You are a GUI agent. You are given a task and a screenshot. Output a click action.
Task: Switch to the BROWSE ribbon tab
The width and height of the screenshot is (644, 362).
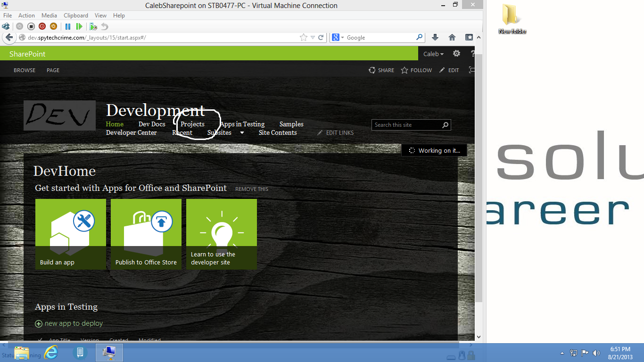[25, 70]
